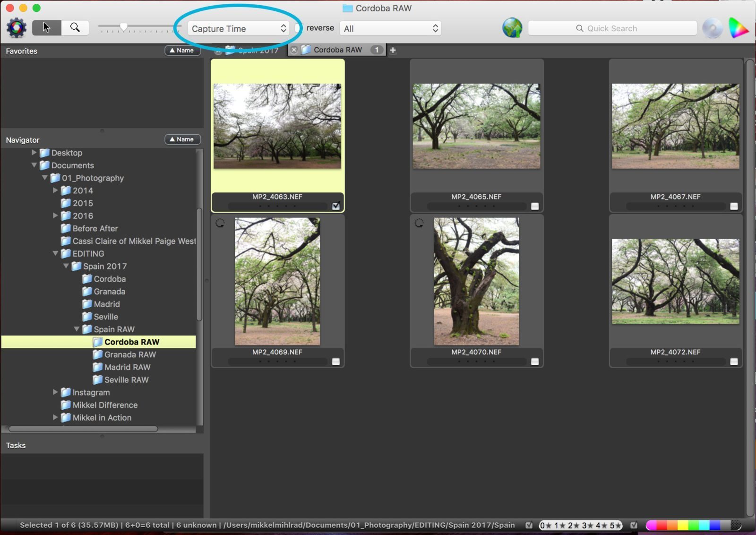Click the globe upload icon
Image resolution: width=756 pixels, height=535 pixels.
512,28
